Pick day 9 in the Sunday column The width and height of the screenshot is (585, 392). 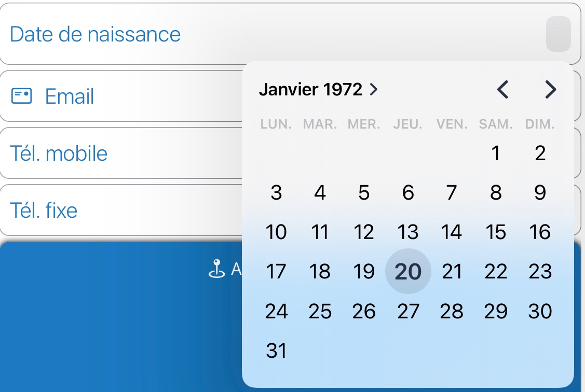[540, 193]
